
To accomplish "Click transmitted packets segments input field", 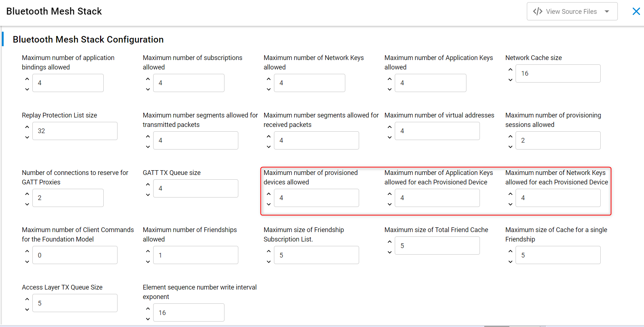I will point(196,140).
